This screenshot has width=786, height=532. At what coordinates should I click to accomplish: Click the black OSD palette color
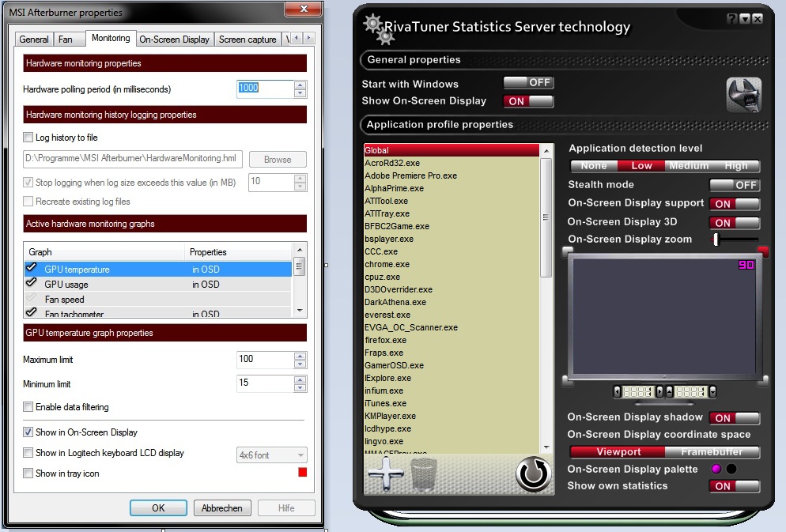pos(731,469)
